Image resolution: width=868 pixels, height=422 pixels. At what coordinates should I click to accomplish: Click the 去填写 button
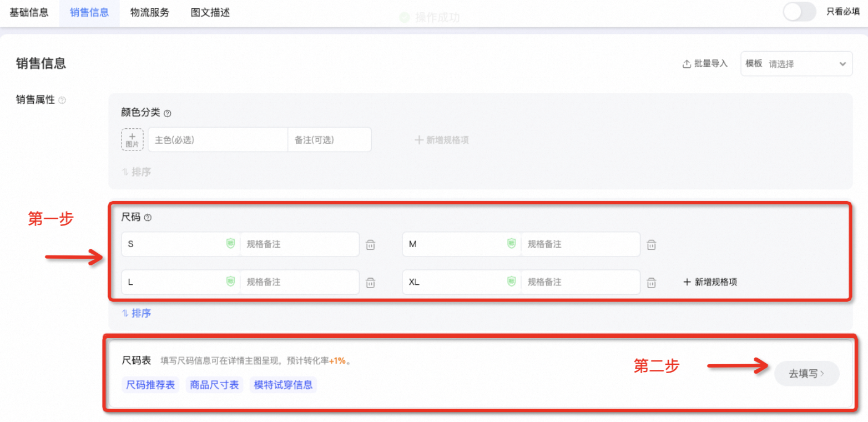(x=806, y=374)
